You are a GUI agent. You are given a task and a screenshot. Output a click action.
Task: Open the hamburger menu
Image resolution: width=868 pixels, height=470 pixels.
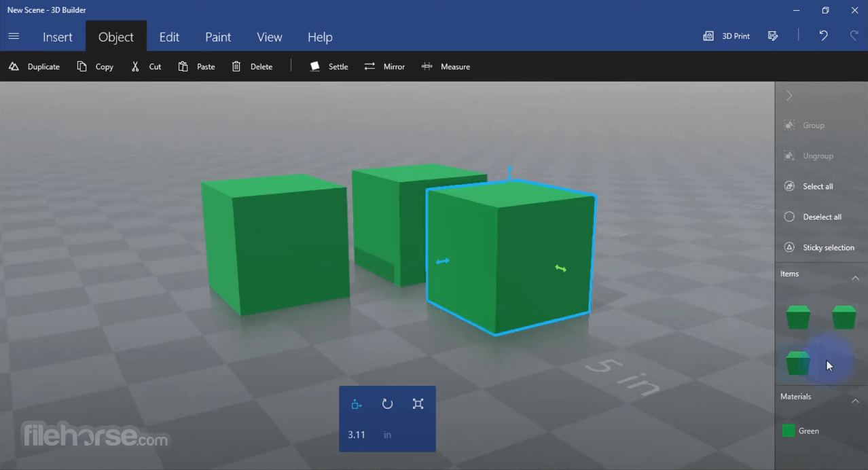point(14,36)
